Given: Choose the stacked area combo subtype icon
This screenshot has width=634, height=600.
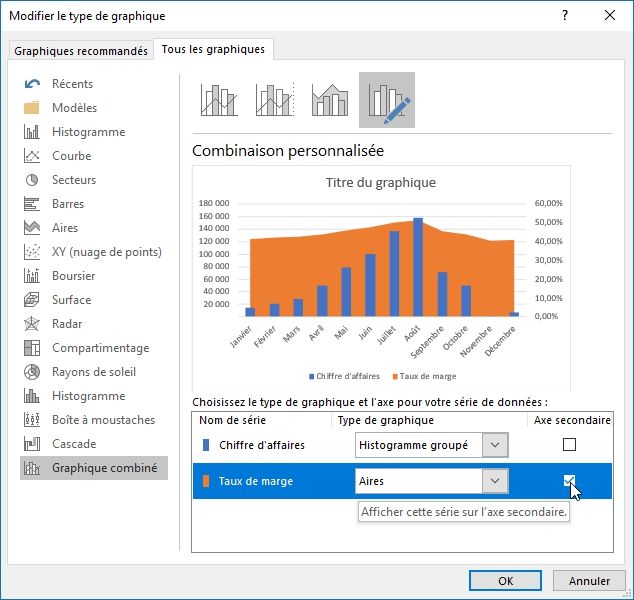Looking at the screenshot, I should click(x=329, y=100).
